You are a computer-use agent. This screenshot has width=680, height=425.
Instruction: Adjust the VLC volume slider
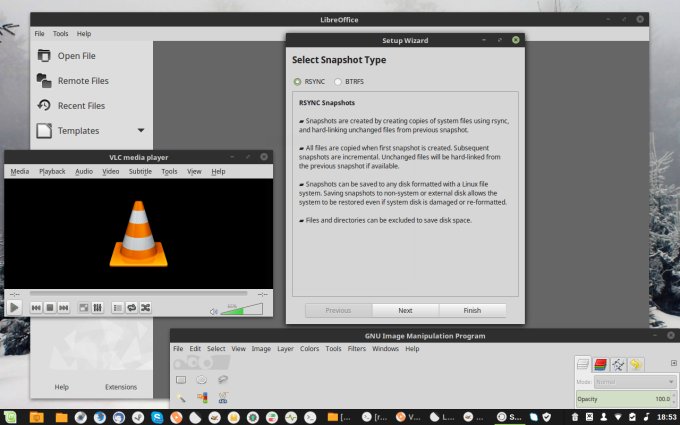pos(240,310)
